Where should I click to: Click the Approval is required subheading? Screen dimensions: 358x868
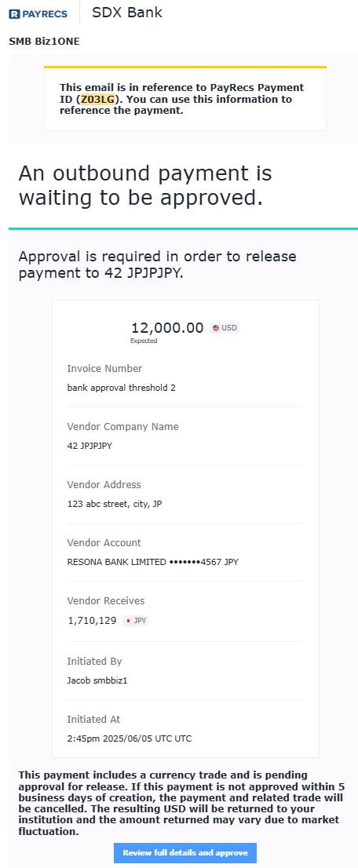click(157, 264)
